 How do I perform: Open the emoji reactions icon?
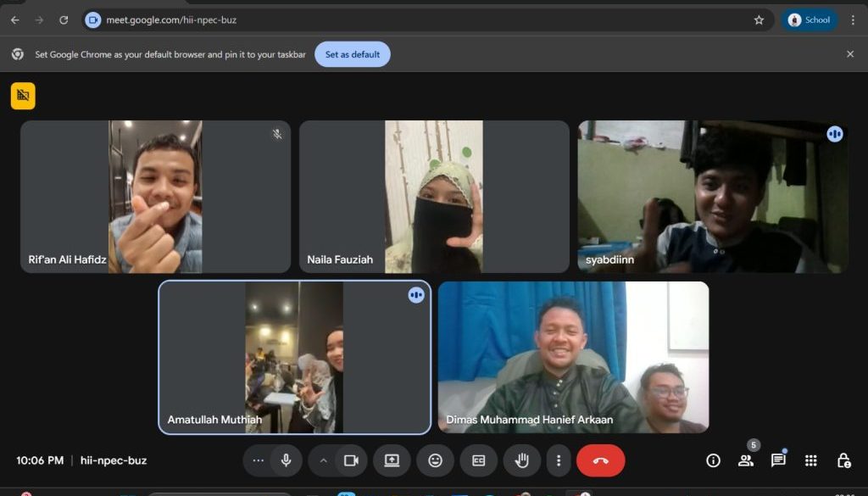435,460
